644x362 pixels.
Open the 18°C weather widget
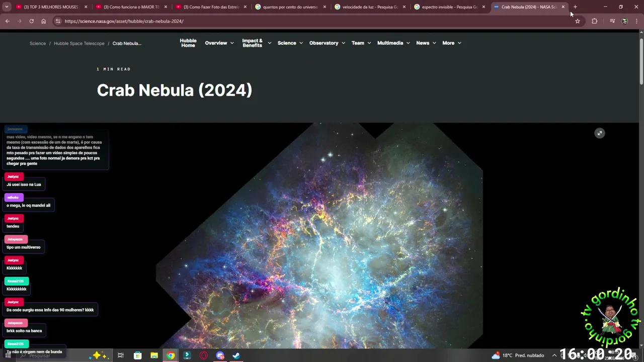pos(518,355)
